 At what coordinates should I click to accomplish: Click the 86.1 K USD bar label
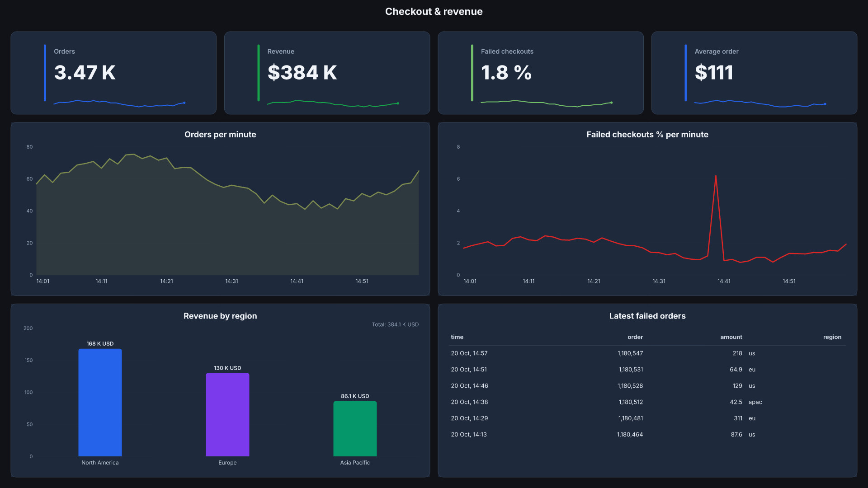tap(355, 396)
